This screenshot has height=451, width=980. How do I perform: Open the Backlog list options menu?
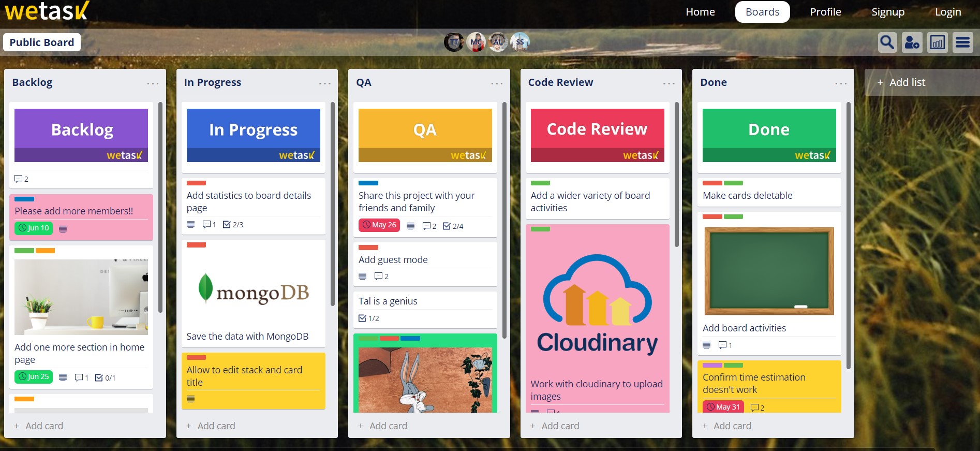click(153, 83)
